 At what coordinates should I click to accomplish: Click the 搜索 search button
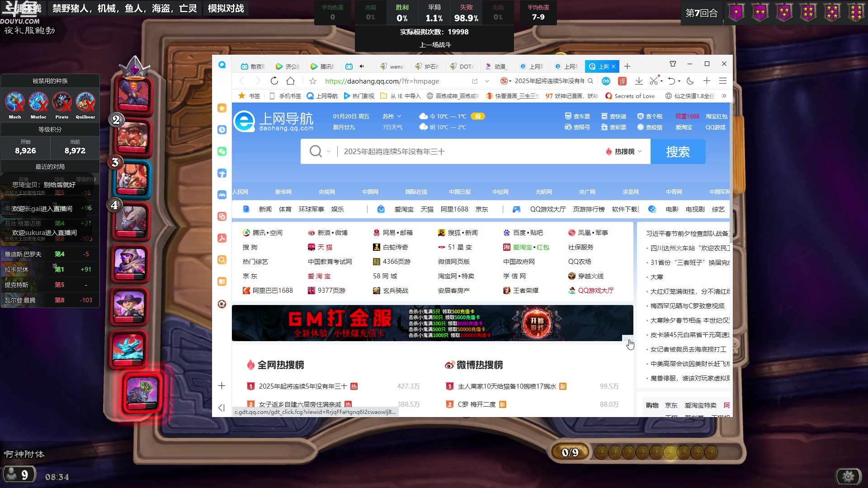678,151
